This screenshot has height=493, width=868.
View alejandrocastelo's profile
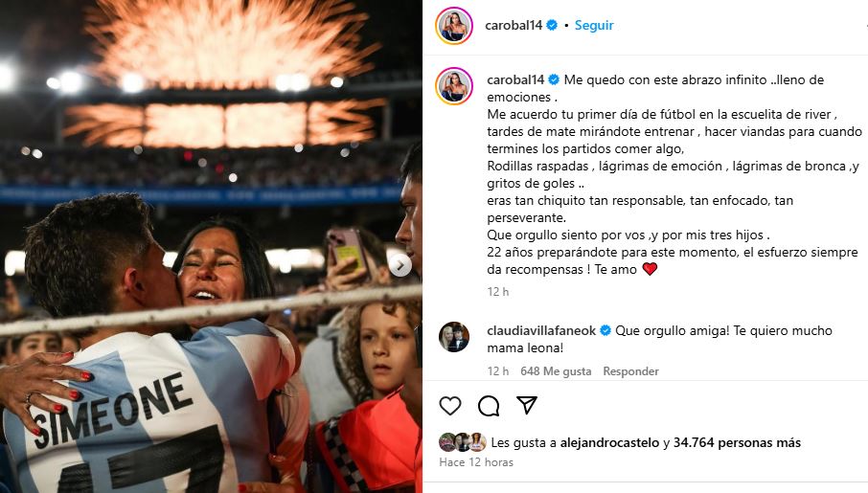click(609, 442)
